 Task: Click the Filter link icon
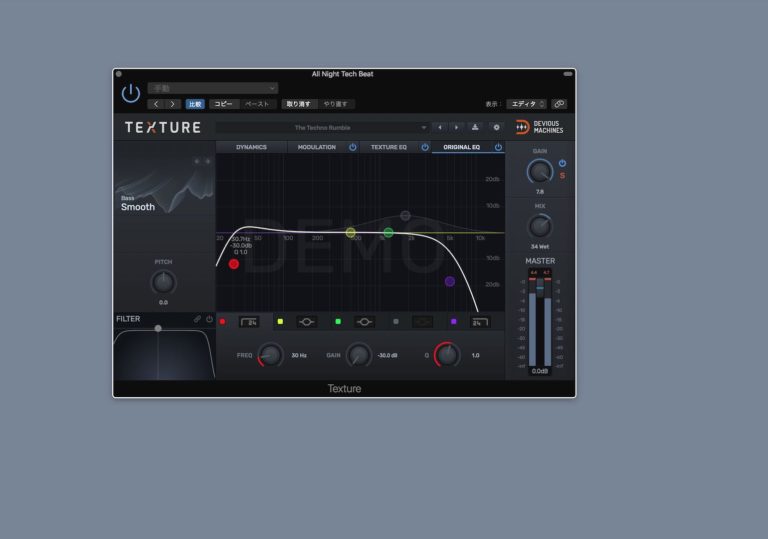pyautogui.click(x=197, y=319)
